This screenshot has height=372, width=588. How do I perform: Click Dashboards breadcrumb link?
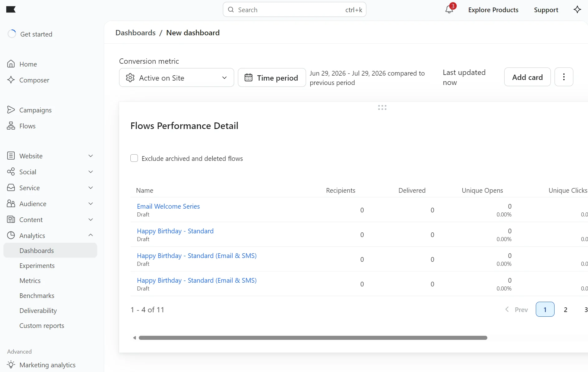coord(135,32)
